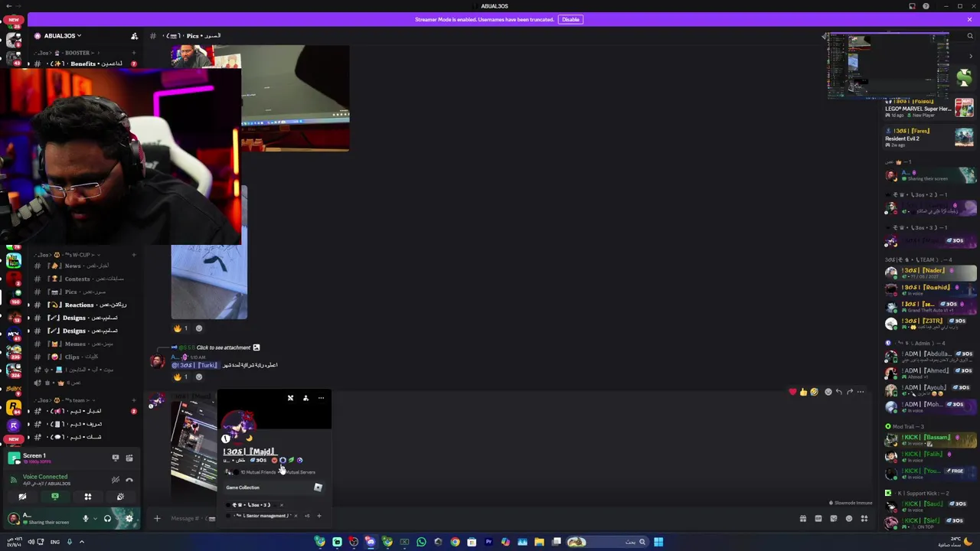Open Click to see attachment reply link
The height and width of the screenshot is (551, 980).
click(223, 347)
